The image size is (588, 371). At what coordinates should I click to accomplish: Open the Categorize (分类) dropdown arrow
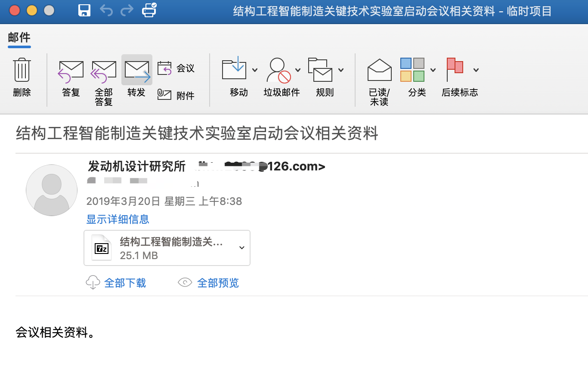tap(433, 70)
